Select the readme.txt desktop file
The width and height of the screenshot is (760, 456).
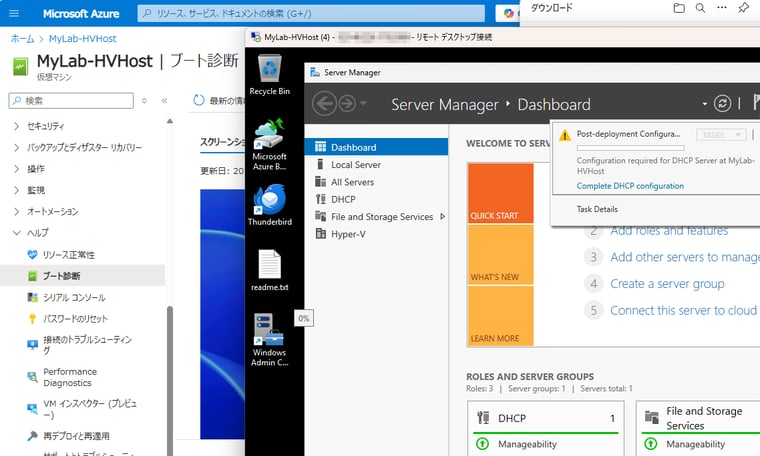(x=269, y=270)
